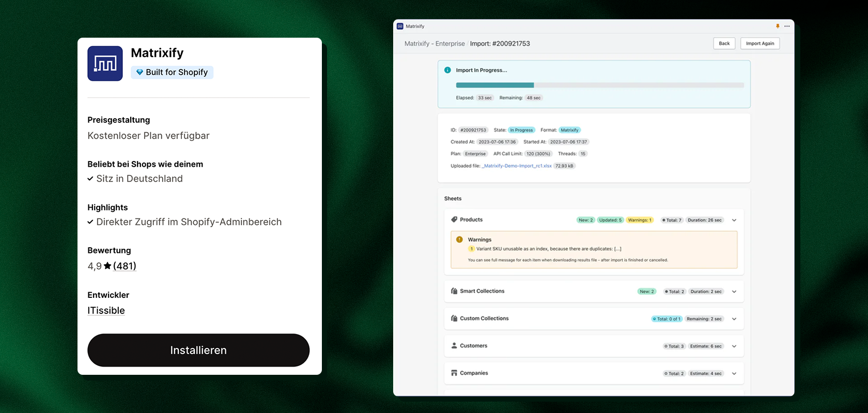Expand the Smart Collections sheet
The image size is (868, 413).
pos(734,292)
